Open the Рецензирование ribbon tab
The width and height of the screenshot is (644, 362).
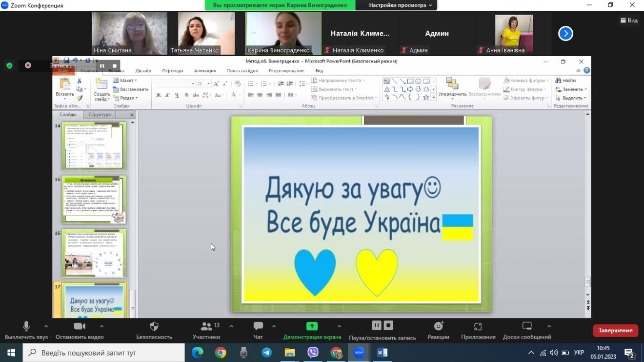click(286, 71)
